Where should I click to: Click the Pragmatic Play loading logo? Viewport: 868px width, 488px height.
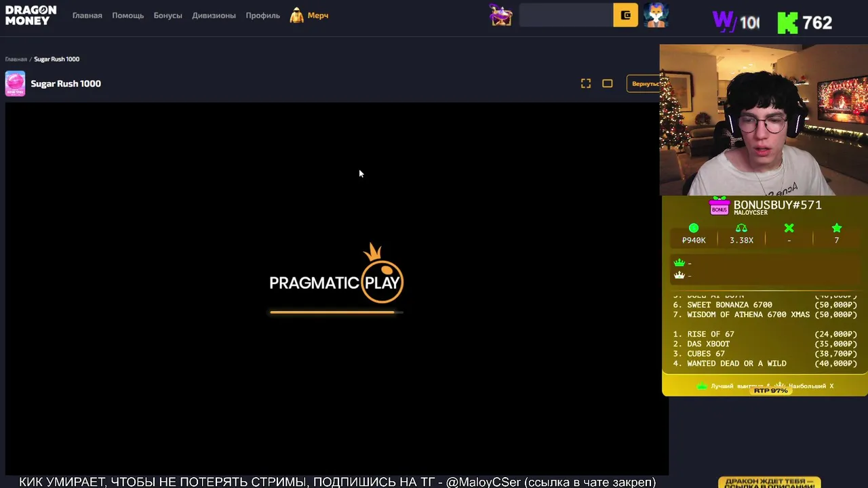(336, 274)
